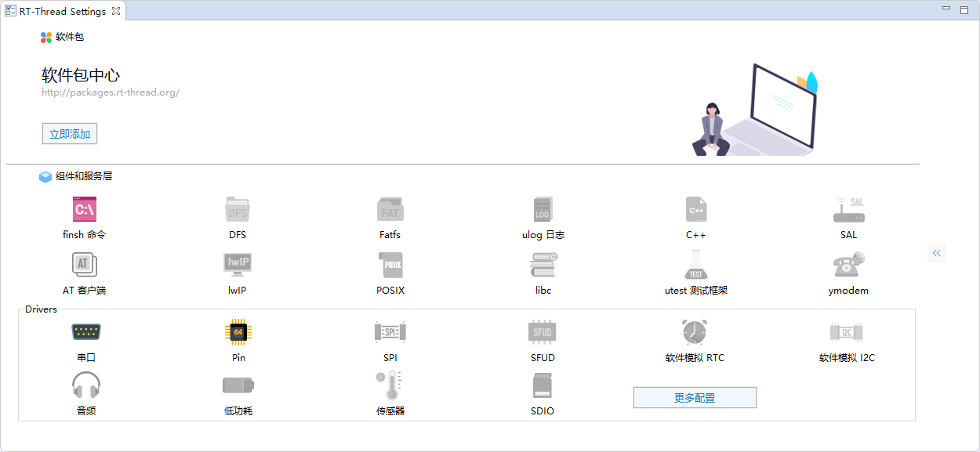Image resolution: width=980 pixels, height=452 pixels.
Task: Collapse the panel with the double-left chevron
Action: pyautogui.click(x=936, y=253)
